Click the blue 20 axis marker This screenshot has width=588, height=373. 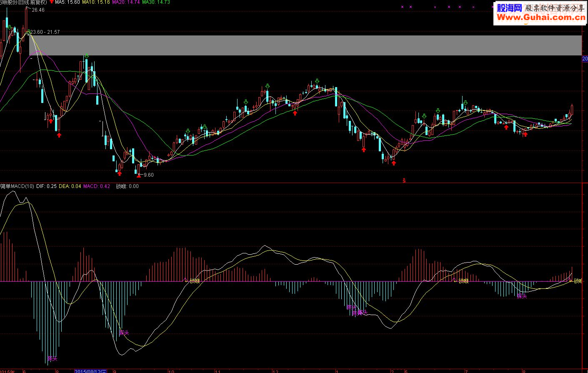tap(585, 59)
